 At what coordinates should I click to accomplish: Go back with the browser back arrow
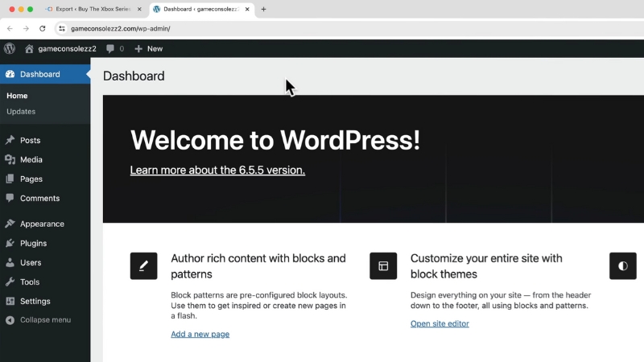tap(10, 28)
